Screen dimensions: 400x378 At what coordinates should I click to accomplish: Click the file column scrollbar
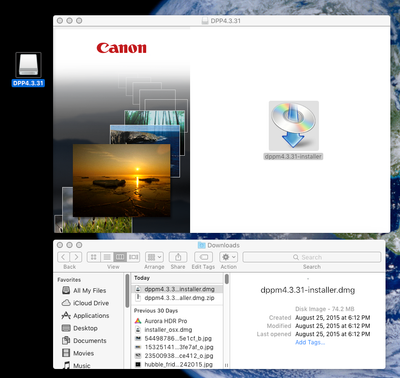227,279
